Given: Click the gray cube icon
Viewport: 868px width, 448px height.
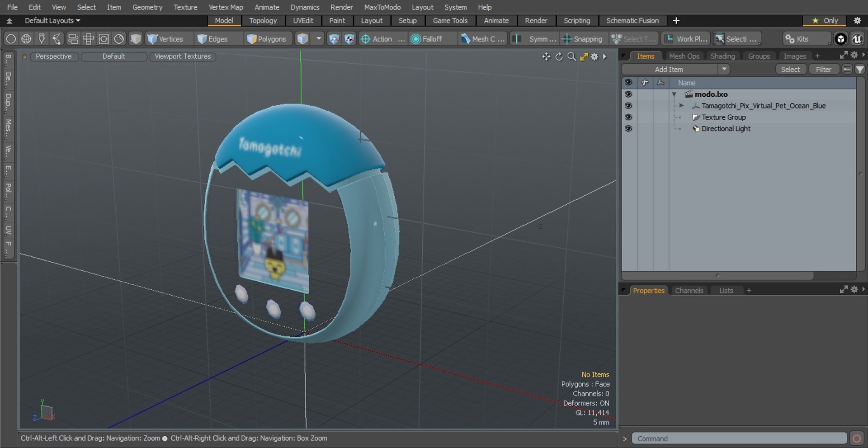Looking at the screenshot, I should (x=136, y=39).
